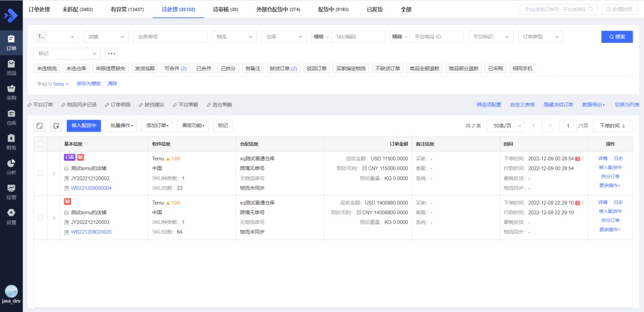Switch to the 有异常 tab

(126, 10)
